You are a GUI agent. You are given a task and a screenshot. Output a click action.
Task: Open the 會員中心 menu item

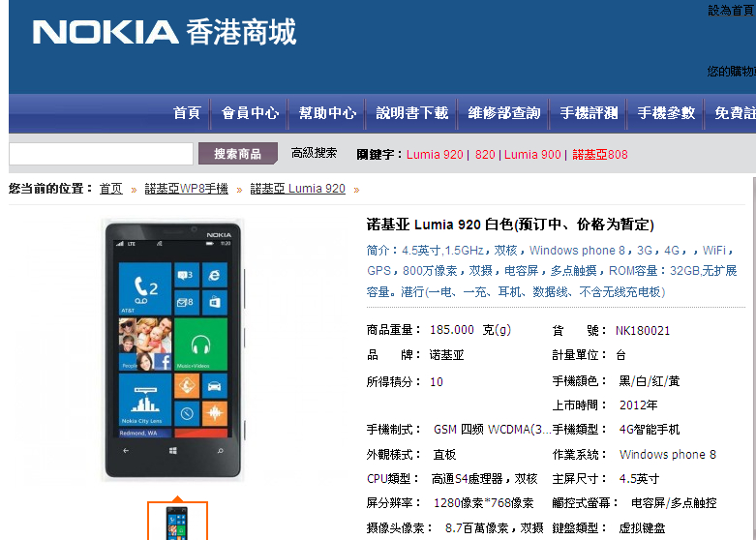251,113
